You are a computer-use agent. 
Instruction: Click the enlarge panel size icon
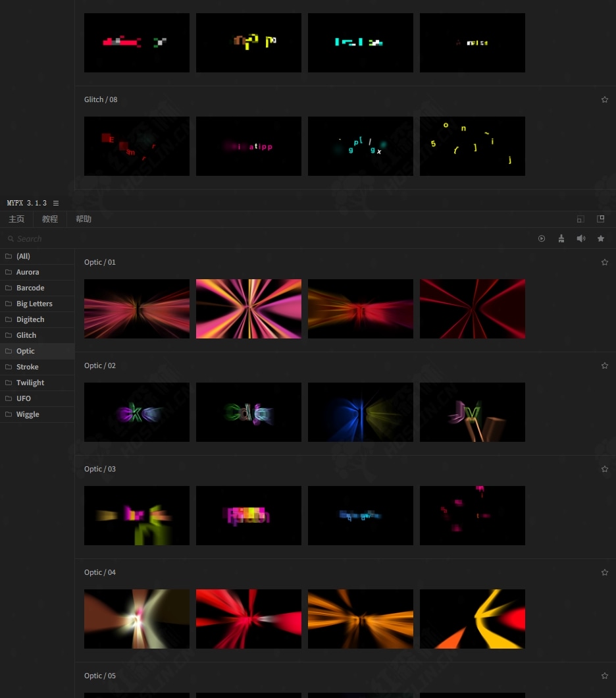coord(600,219)
